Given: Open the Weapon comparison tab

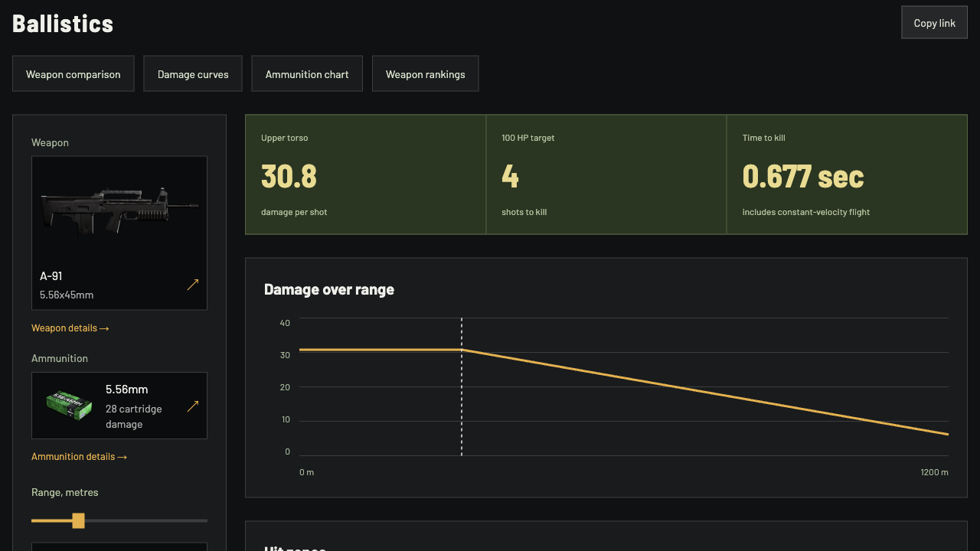Looking at the screenshot, I should pos(73,74).
